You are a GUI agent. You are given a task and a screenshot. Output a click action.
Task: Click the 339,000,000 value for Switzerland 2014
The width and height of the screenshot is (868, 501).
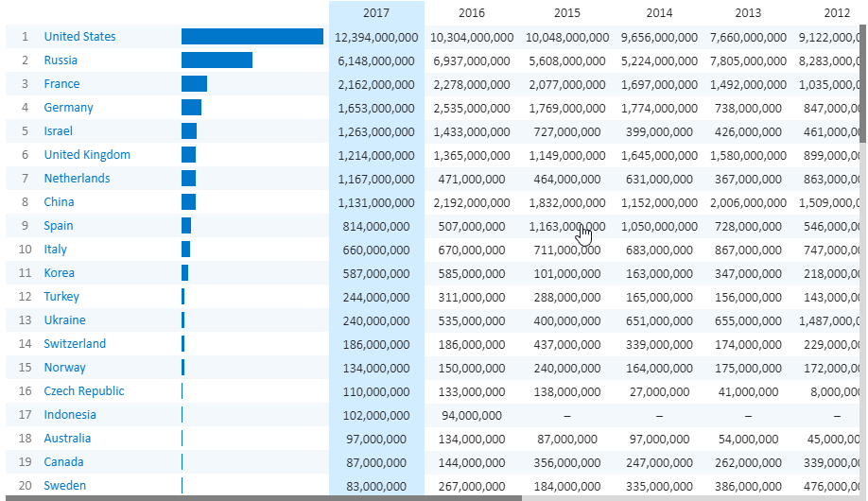pyautogui.click(x=659, y=345)
